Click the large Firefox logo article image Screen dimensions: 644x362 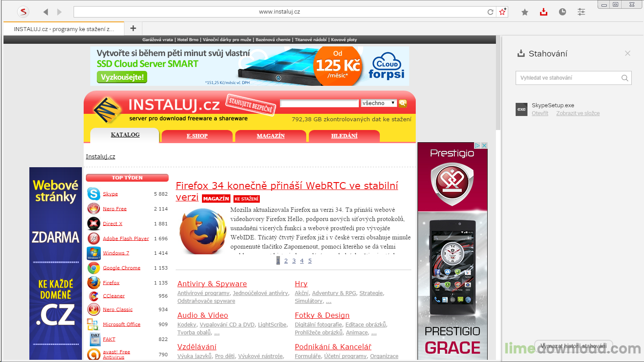click(202, 231)
